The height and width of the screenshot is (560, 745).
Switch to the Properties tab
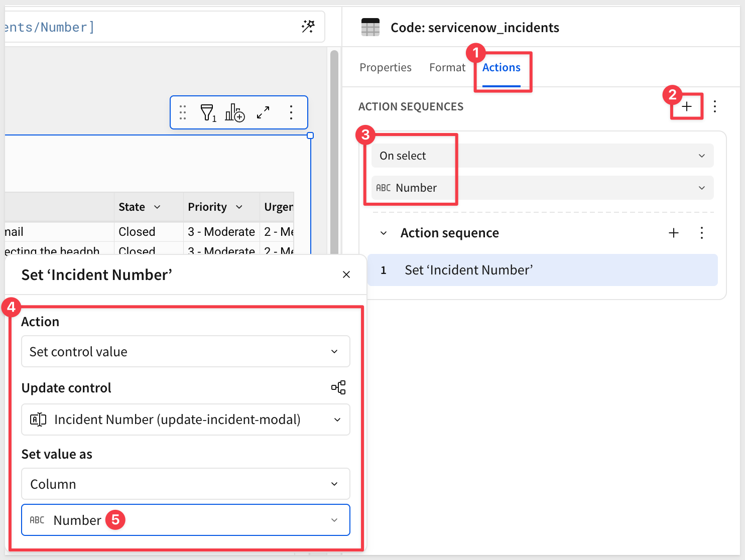click(386, 68)
